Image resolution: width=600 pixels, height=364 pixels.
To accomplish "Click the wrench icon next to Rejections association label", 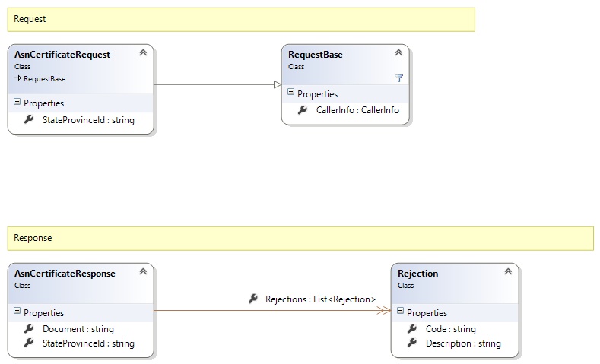I will point(253,299).
